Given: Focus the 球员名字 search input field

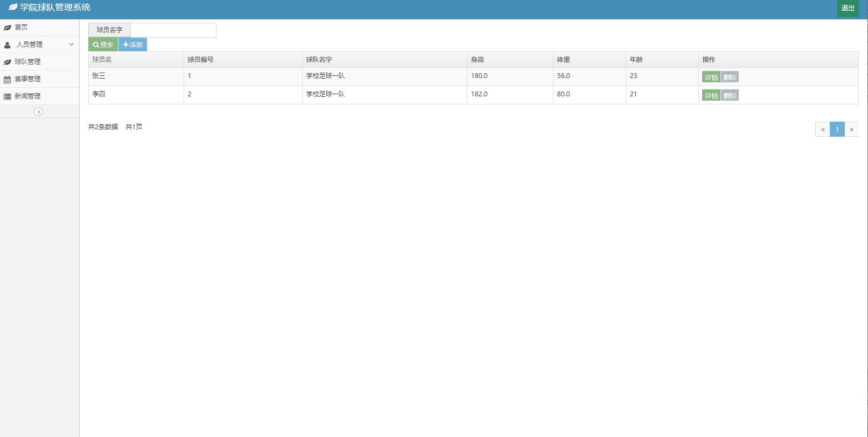Looking at the screenshot, I should (173, 30).
